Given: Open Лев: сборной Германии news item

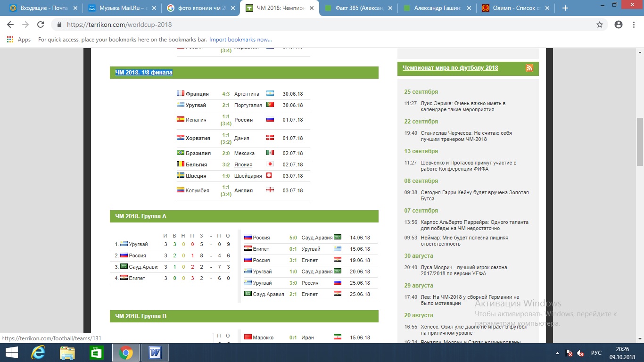Looking at the screenshot, I should [470, 300].
